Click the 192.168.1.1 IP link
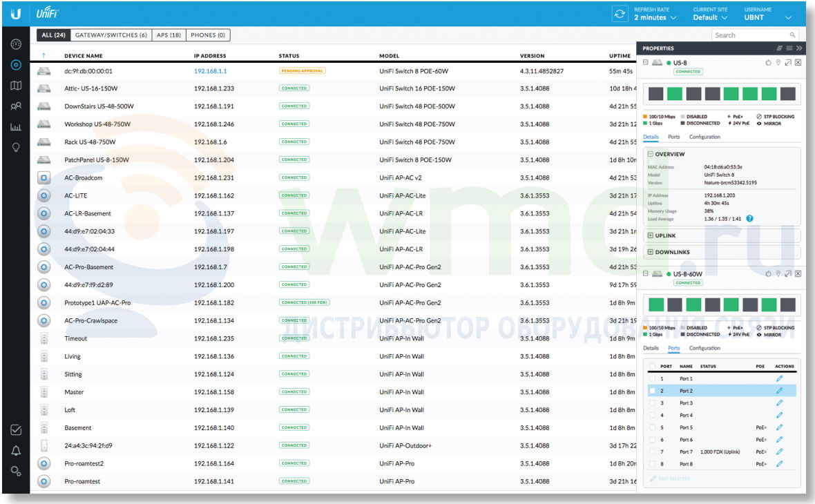Screen dimensions: 815x504 point(210,71)
